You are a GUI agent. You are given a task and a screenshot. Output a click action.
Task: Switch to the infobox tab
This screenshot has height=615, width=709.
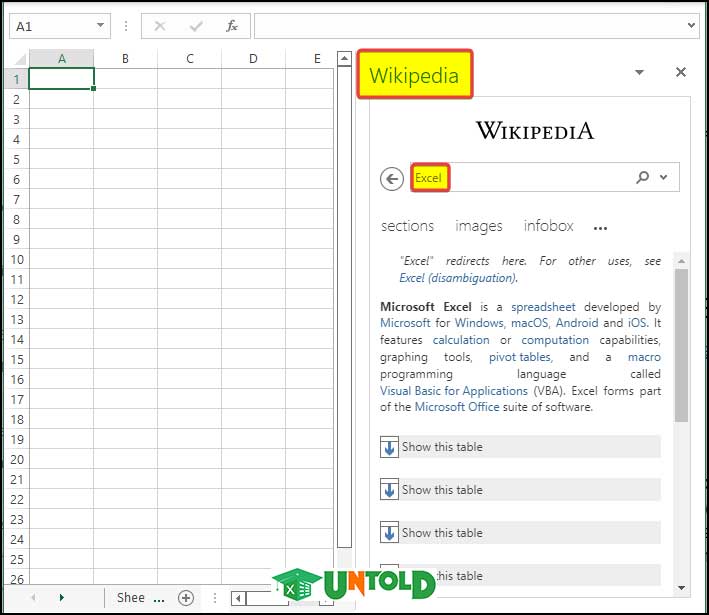point(548,225)
